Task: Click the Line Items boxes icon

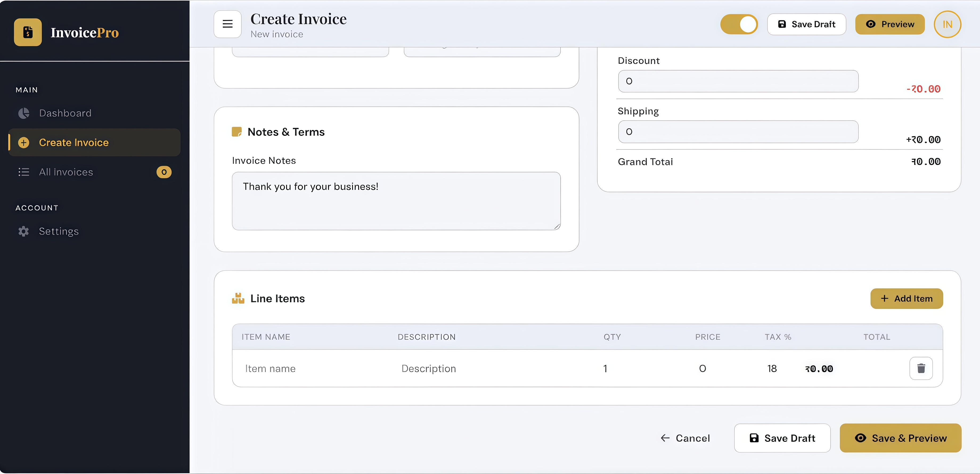Action: click(x=238, y=298)
